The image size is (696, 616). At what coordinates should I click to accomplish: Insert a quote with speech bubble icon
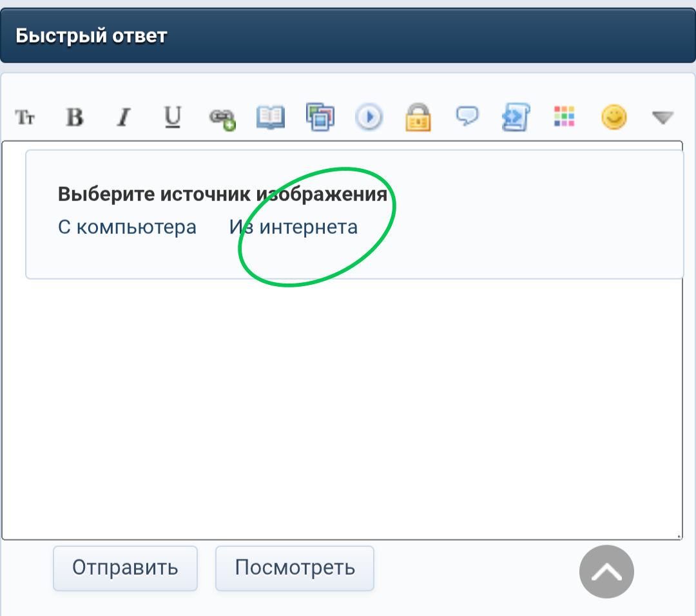click(x=467, y=116)
